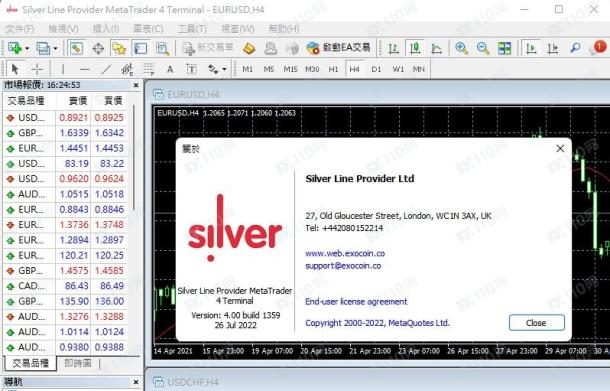Click the yellow book MetaEditor icon

(x=249, y=48)
